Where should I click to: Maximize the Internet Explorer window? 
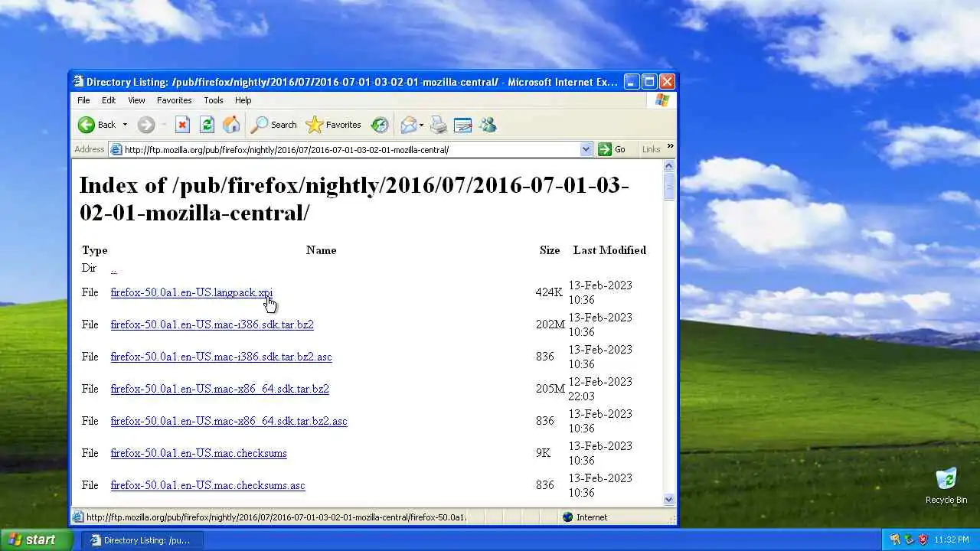649,82
